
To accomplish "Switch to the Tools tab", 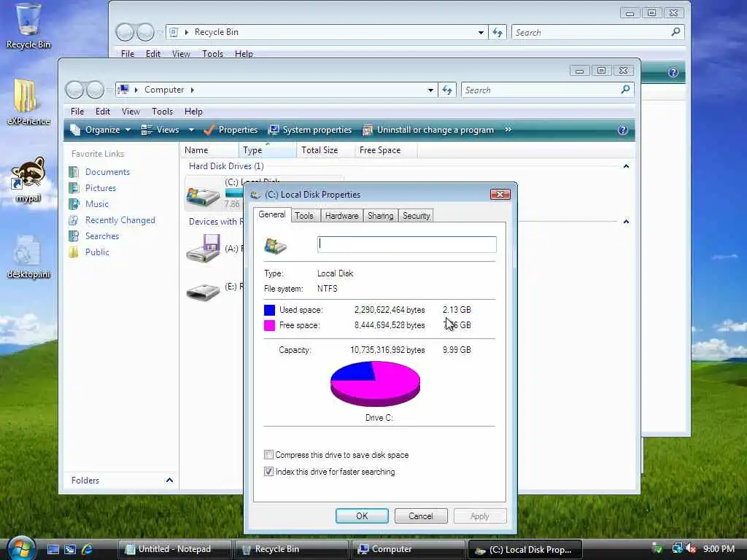I will [x=304, y=216].
